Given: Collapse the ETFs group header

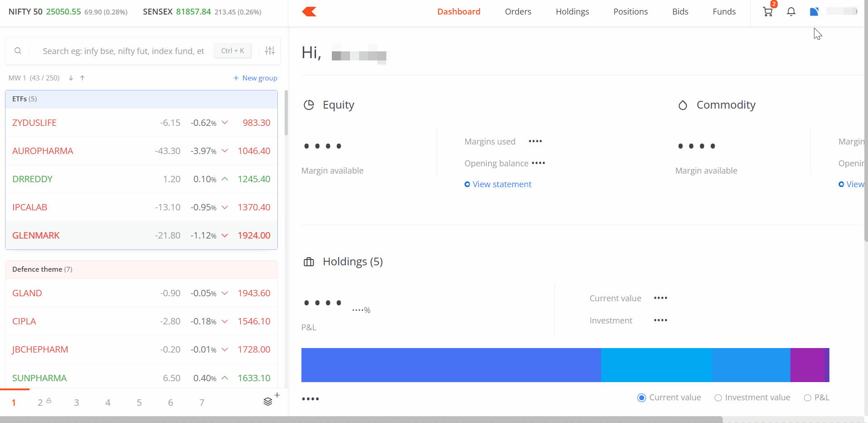Looking at the screenshot, I should coord(141,99).
